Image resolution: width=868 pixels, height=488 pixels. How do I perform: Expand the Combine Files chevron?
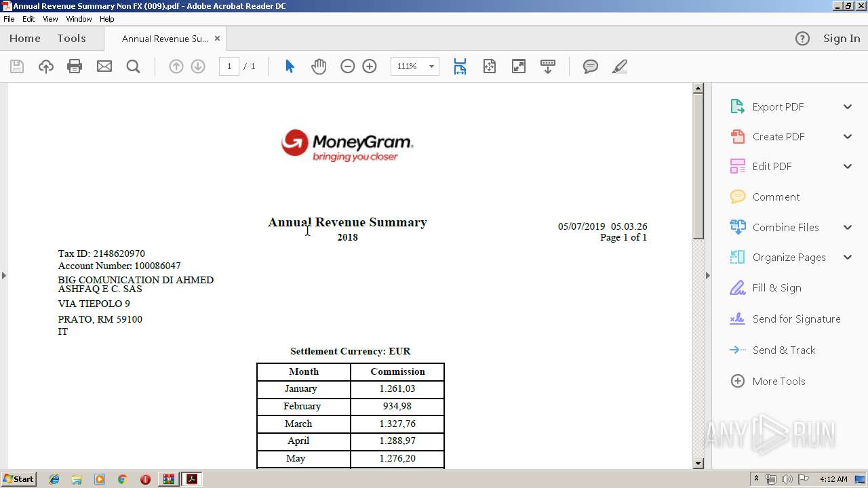click(x=848, y=227)
